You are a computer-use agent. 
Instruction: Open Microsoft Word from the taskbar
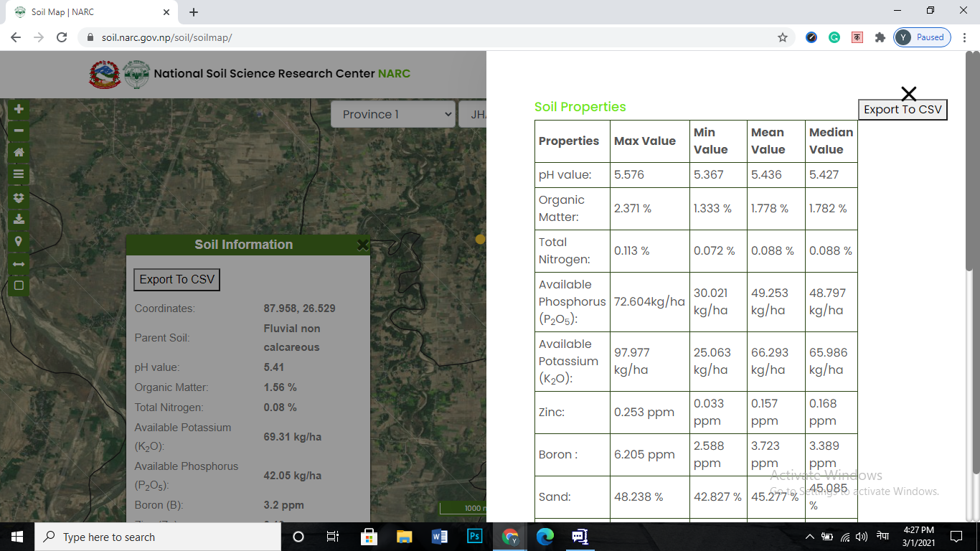tap(439, 537)
